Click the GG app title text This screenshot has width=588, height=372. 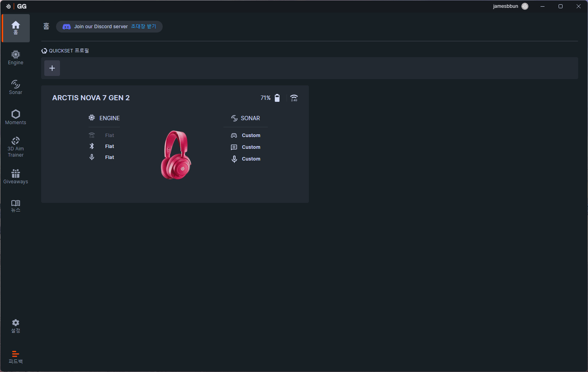22,6
